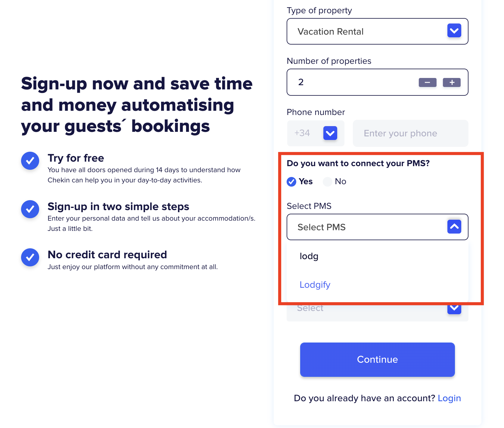
Task: Decrease number of properties with minus button
Action: pos(428,82)
